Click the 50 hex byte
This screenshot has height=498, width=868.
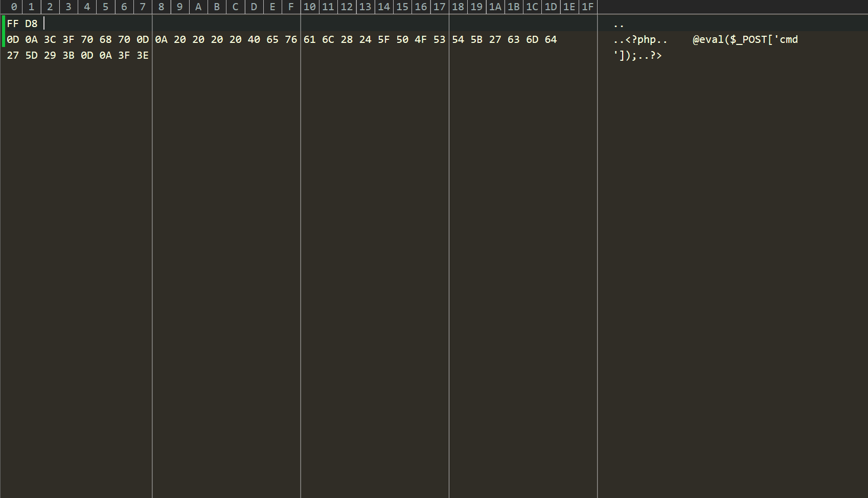click(402, 39)
